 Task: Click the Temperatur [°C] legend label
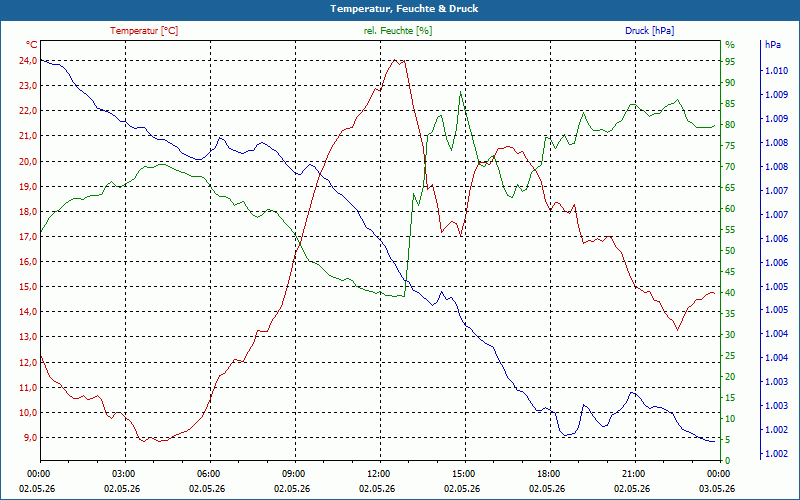144,31
